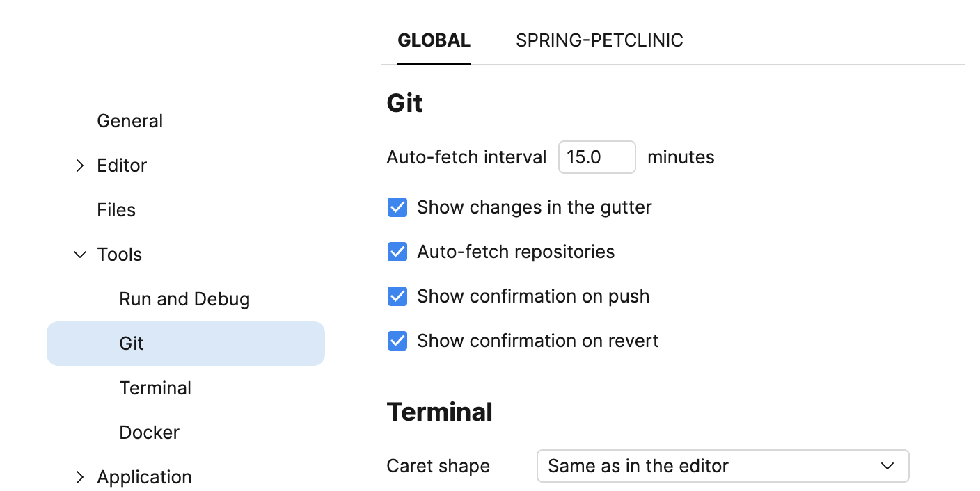Viewport: 980px width, 491px height.
Task: Click the Caret shape dropdown chevron
Action: click(887, 466)
